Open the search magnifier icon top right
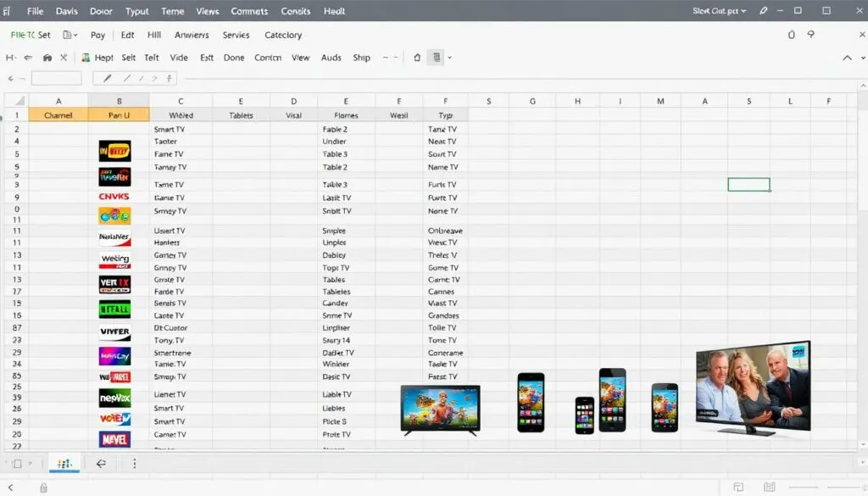The image size is (868, 496). (810, 34)
